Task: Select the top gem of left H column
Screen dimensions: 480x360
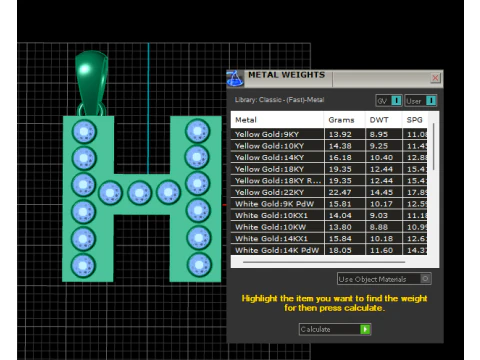Action: 84,131
